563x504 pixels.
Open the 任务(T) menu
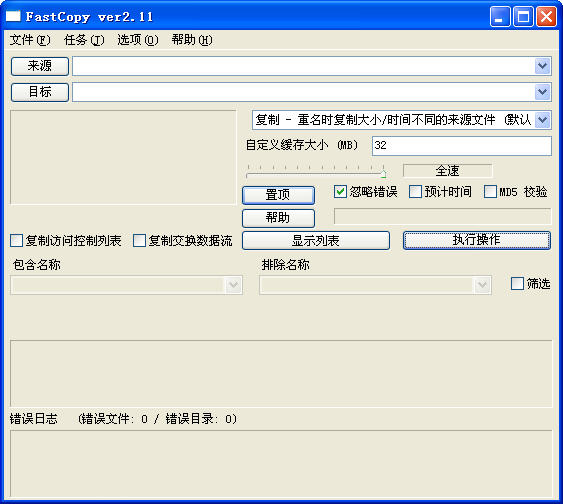pos(84,39)
